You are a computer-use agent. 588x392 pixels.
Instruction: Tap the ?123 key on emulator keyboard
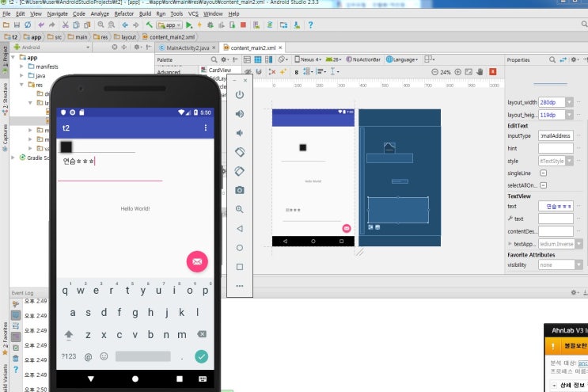[69, 356]
